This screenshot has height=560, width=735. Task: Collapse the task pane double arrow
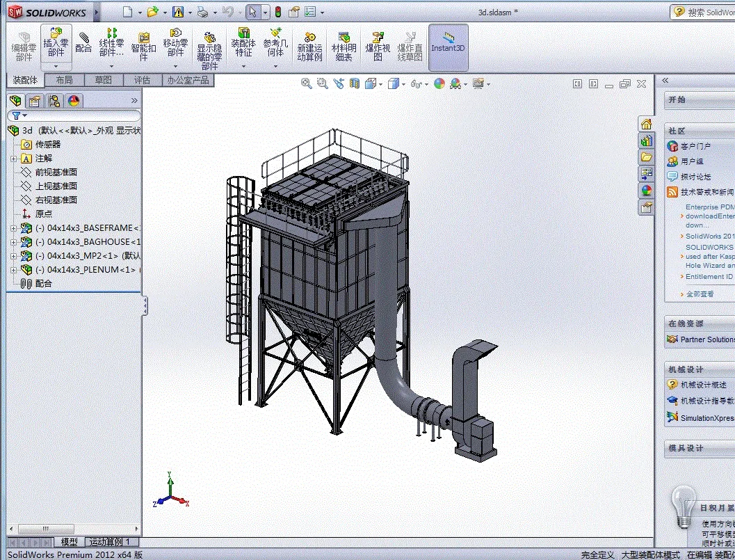665,81
